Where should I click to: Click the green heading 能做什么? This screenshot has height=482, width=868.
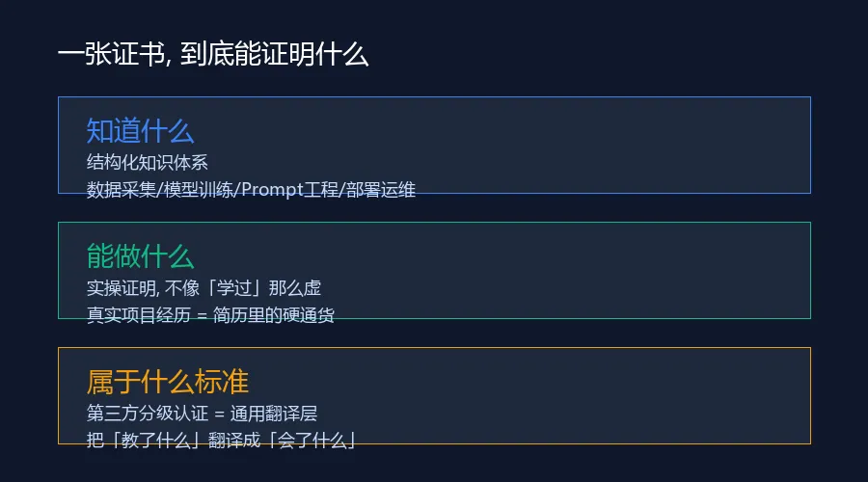pos(140,256)
